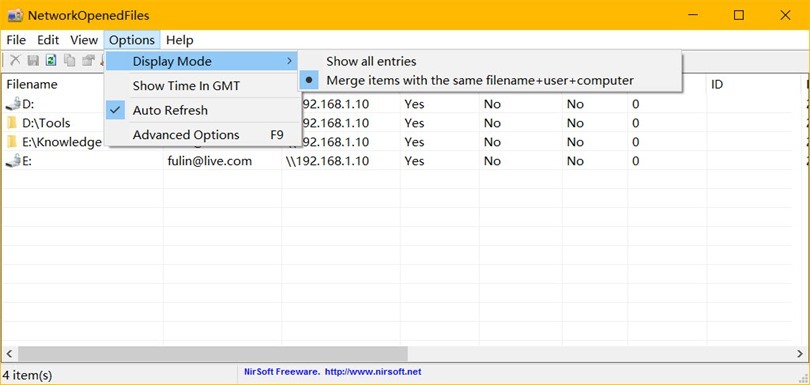The image size is (810, 385).
Task: Select the E:\Knowledge row
Action: tap(62, 142)
